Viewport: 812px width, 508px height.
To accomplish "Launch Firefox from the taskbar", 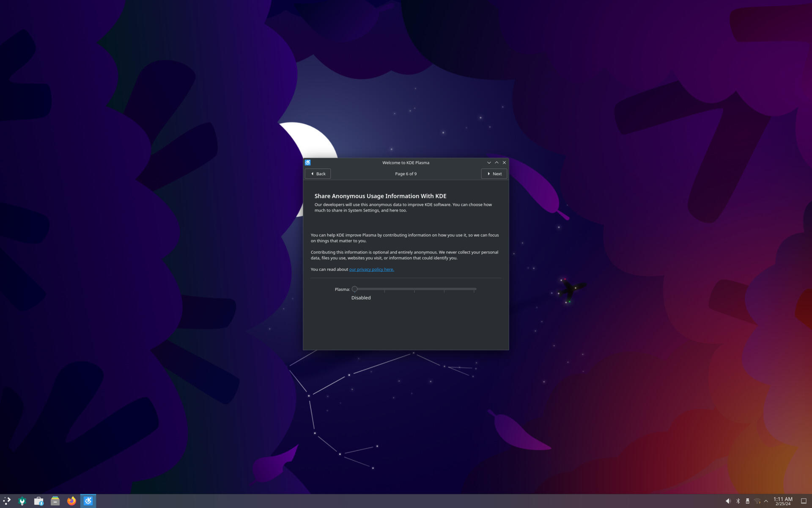I will (71, 501).
